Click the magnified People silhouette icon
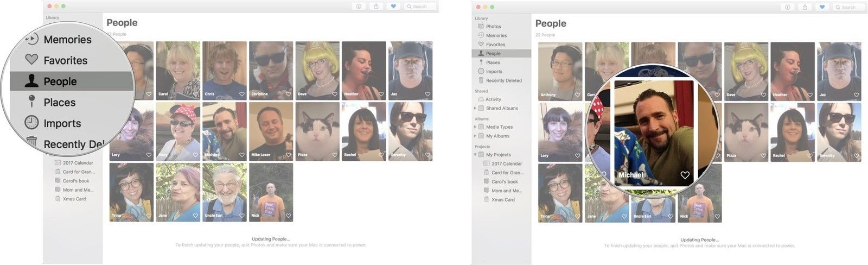Screen dimensions: 868x265 tap(32, 81)
